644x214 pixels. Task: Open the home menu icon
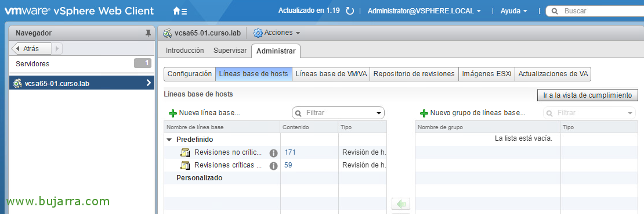180,11
